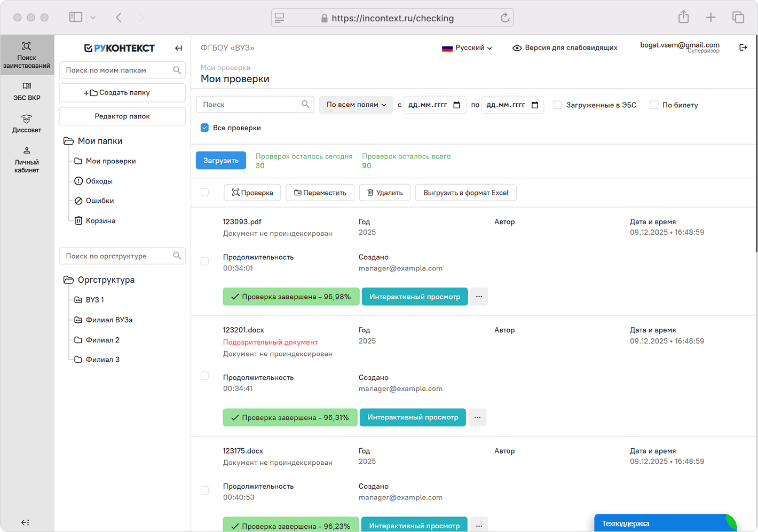This screenshot has height=532, width=758.
Task: Expand the bottom-left sidebar toggle
Action: (25, 522)
